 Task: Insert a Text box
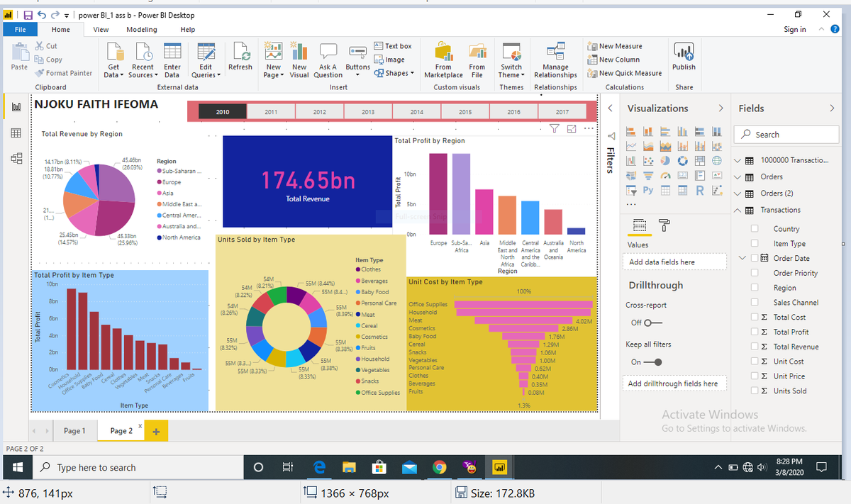pyautogui.click(x=392, y=46)
